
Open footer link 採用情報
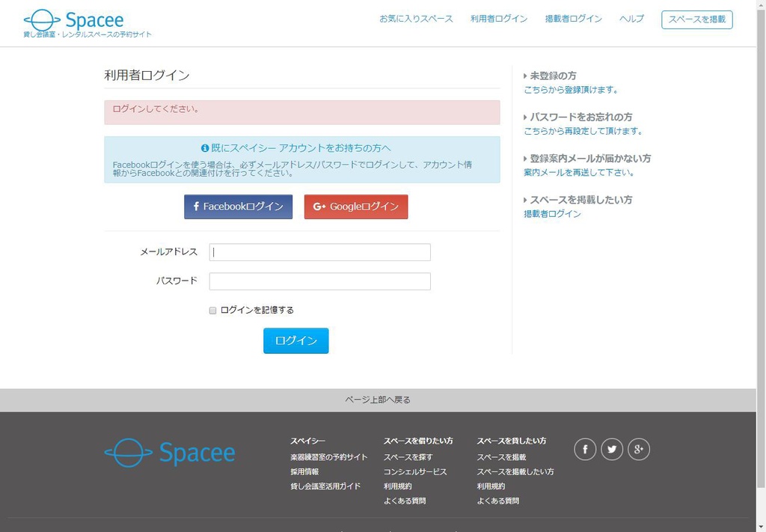304,472
